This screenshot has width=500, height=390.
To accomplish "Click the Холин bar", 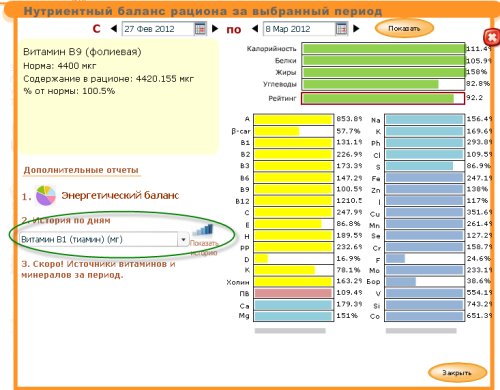I will pos(294,282).
